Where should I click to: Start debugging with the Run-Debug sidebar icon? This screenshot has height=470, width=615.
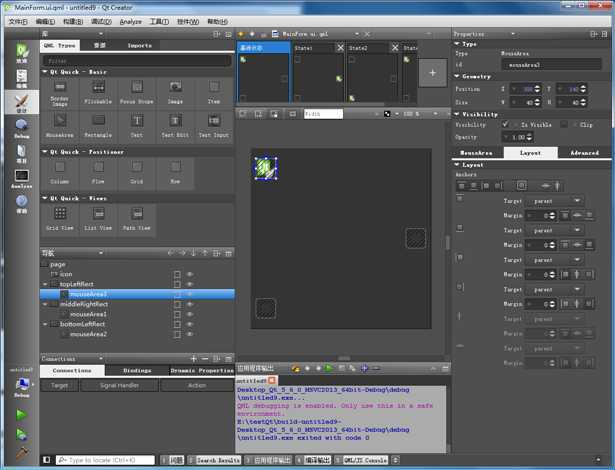(x=22, y=434)
